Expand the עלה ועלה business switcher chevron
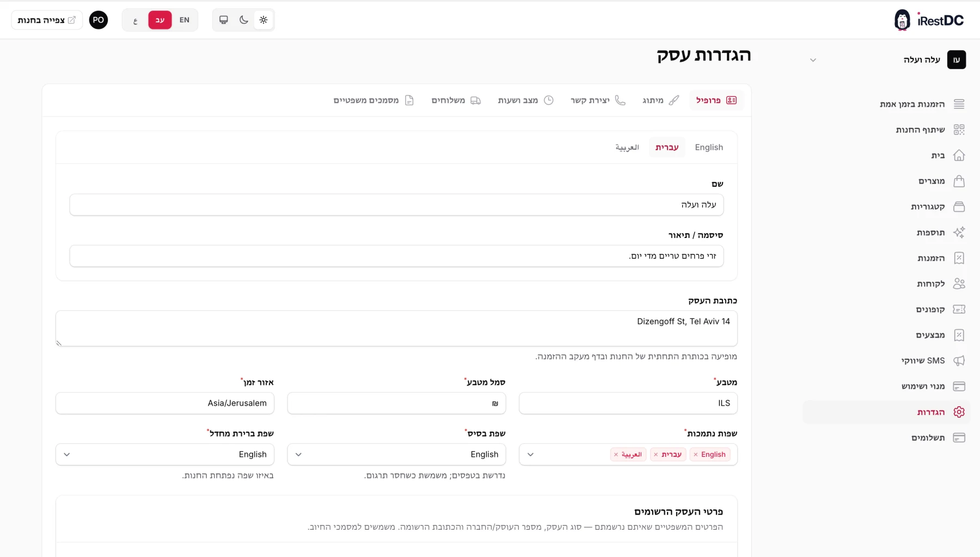The width and height of the screenshot is (980, 557). click(x=813, y=60)
